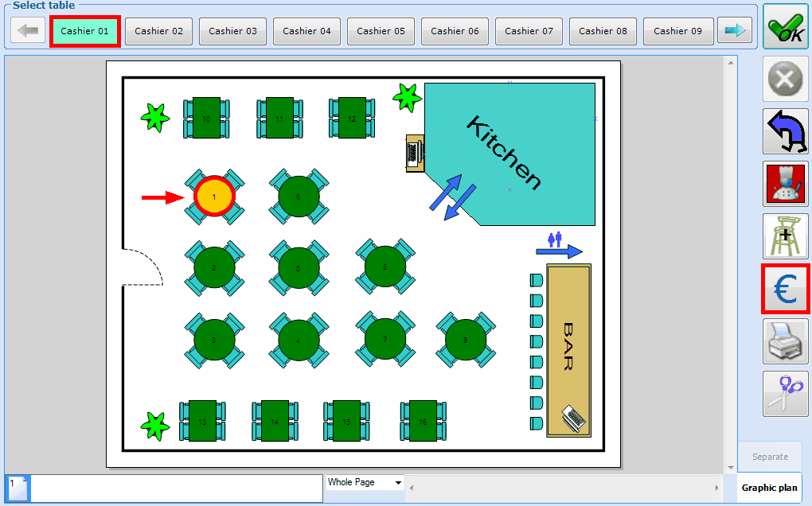Screen dimensions: 812x506
Task: Select the Cashier 01 button
Action: pyautogui.click(x=85, y=31)
